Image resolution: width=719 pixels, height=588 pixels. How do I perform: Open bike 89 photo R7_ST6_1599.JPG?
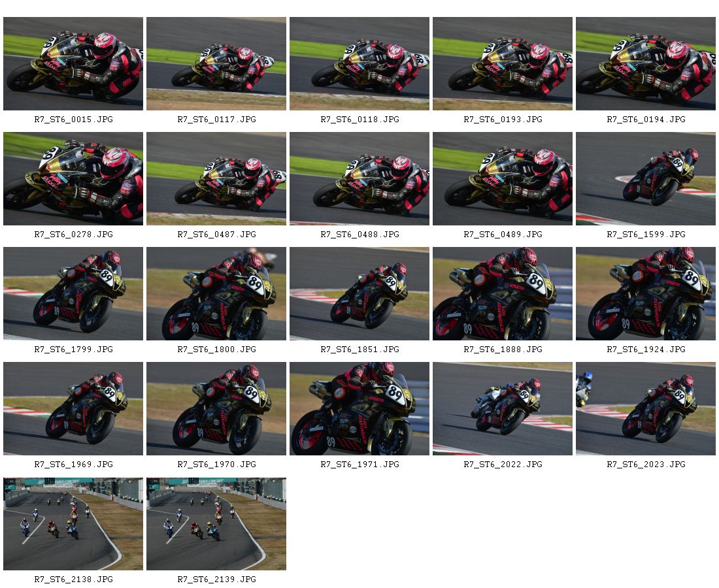646,179
